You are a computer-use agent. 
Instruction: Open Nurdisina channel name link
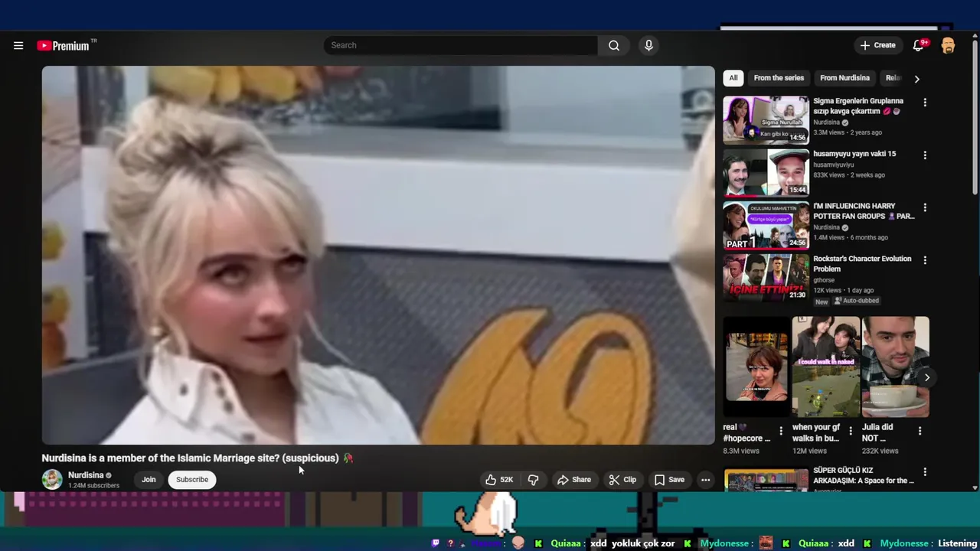[x=86, y=475]
